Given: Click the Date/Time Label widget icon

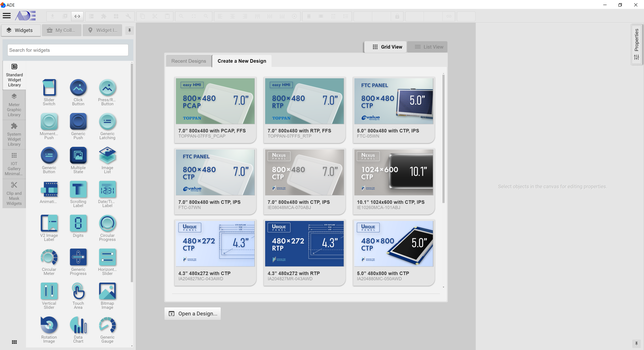Looking at the screenshot, I should click(107, 190).
